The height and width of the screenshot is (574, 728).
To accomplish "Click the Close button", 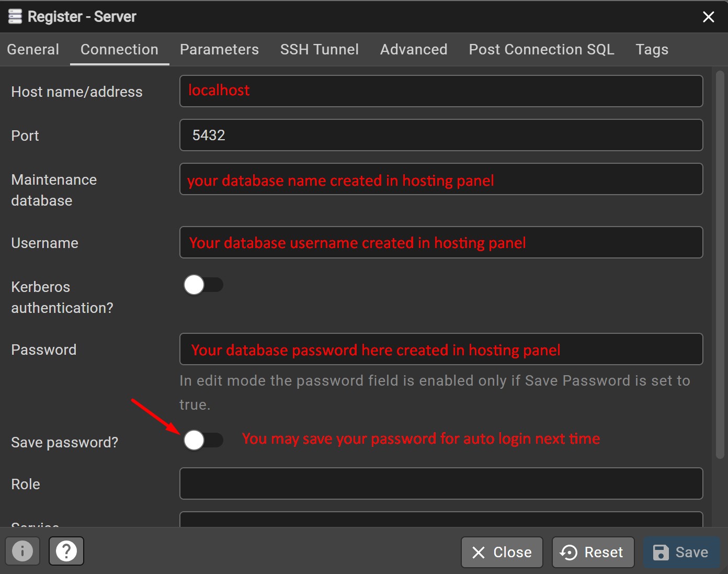I will pyautogui.click(x=502, y=552).
